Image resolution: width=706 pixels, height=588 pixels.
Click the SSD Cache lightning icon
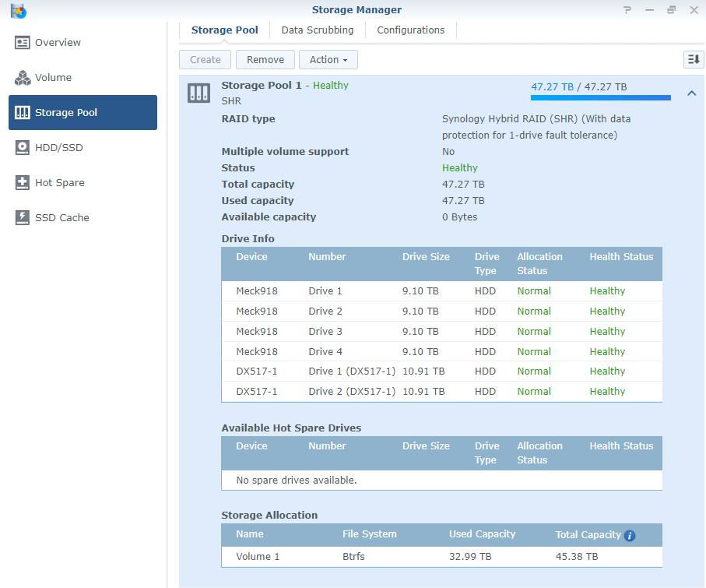[x=22, y=217]
